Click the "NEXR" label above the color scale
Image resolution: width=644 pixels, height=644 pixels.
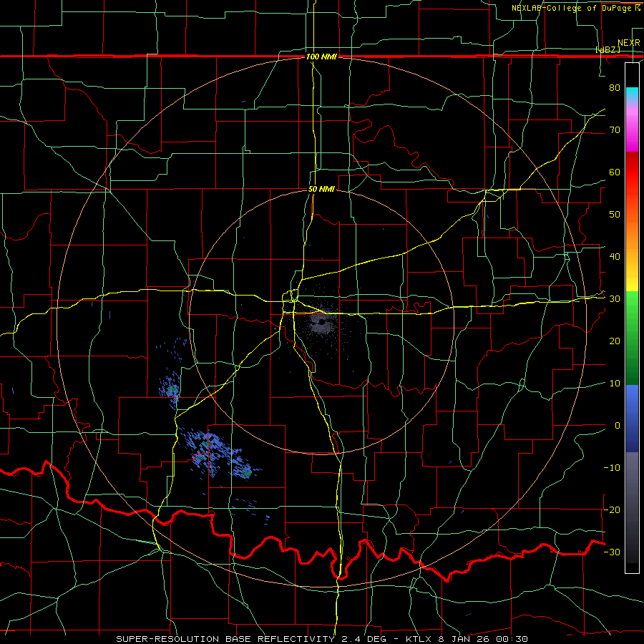(628, 43)
